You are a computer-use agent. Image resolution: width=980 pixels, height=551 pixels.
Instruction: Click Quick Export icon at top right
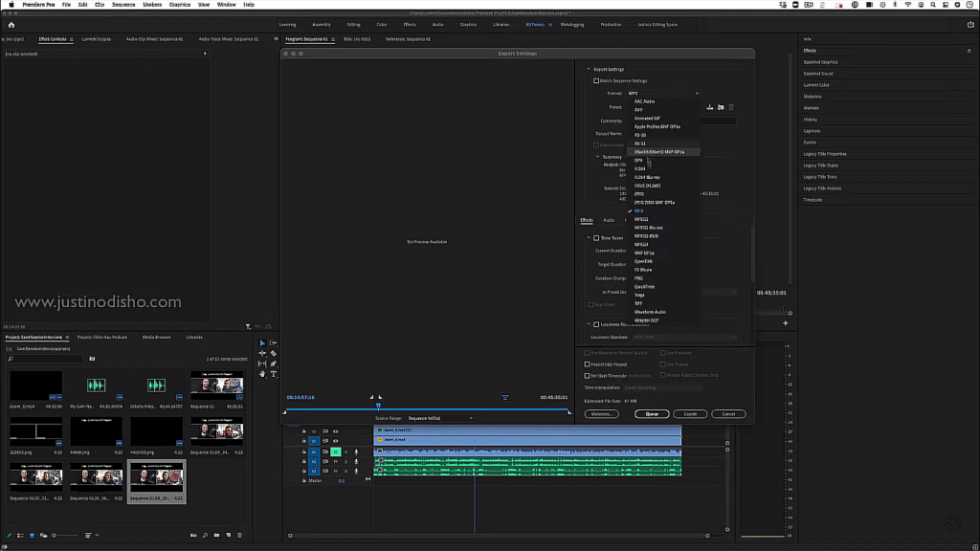click(970, 24)
